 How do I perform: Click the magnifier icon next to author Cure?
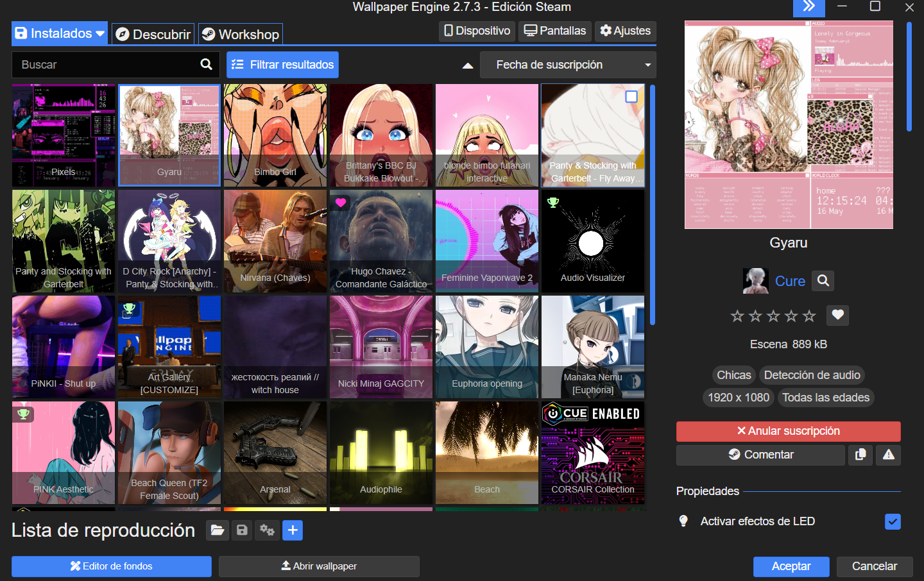tap(823, 281)
